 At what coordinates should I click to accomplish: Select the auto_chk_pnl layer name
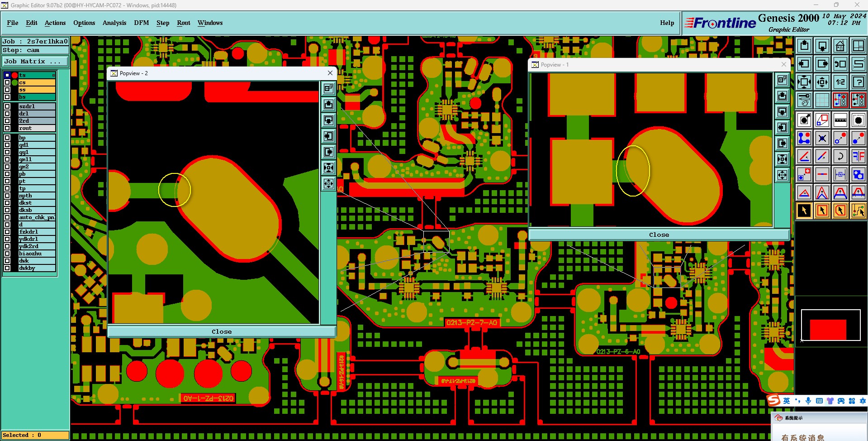click(x=37, y=217)
